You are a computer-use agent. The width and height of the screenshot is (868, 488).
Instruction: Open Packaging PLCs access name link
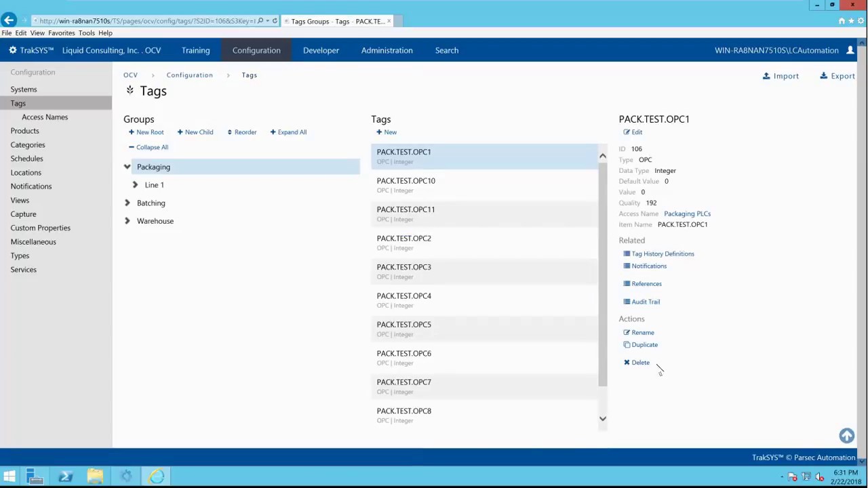coord(687,213)
